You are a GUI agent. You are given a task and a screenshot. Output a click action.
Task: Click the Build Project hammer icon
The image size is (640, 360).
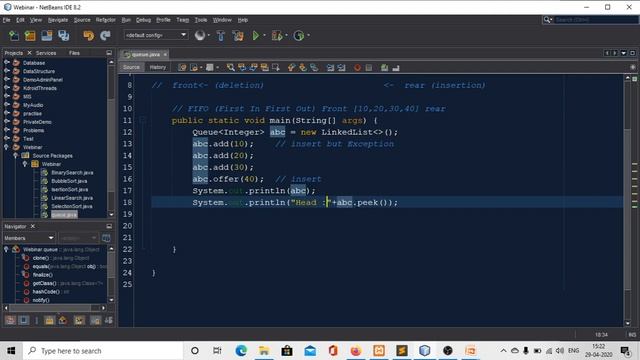pyautogui.click(x=220, y=36)
